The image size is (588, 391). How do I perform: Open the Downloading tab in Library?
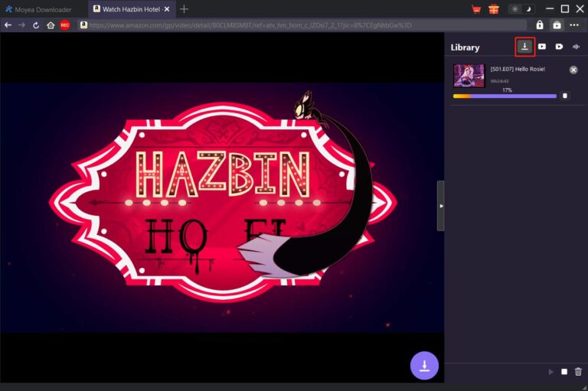point(524,47)
